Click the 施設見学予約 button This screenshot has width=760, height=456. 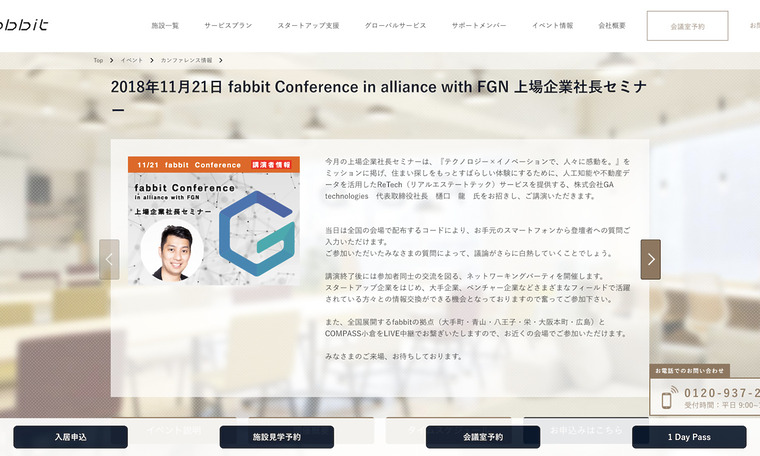point(277,437)
